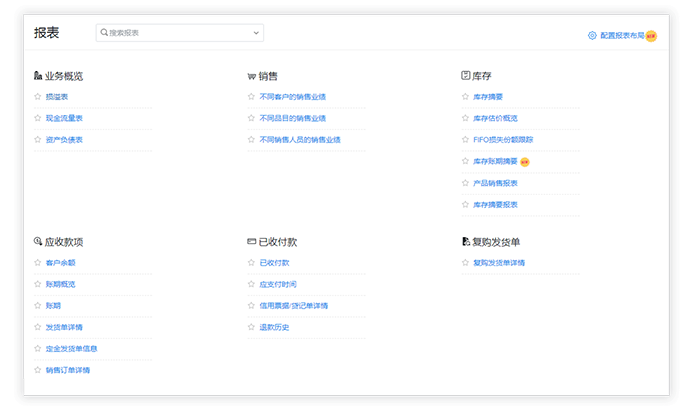The image size is (691, 408).
Task: Open the 库存账期摘要 report
Action: (495, 161)
